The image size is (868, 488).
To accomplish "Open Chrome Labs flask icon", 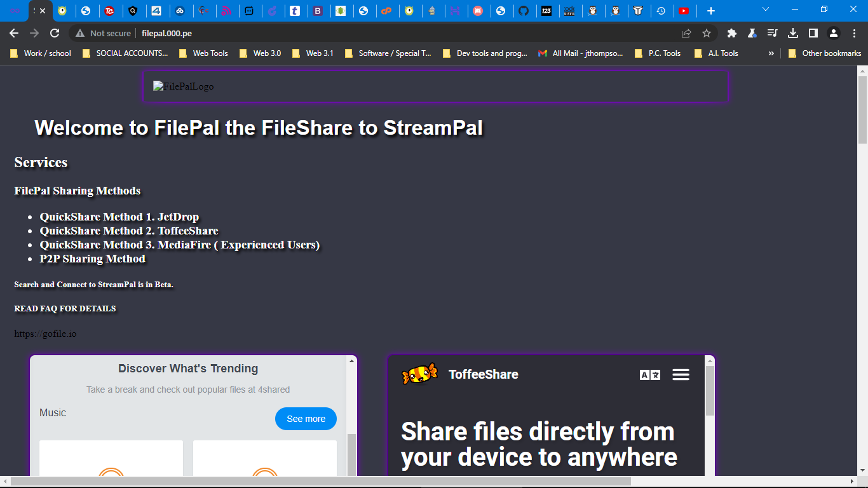I will coord(752,33).
